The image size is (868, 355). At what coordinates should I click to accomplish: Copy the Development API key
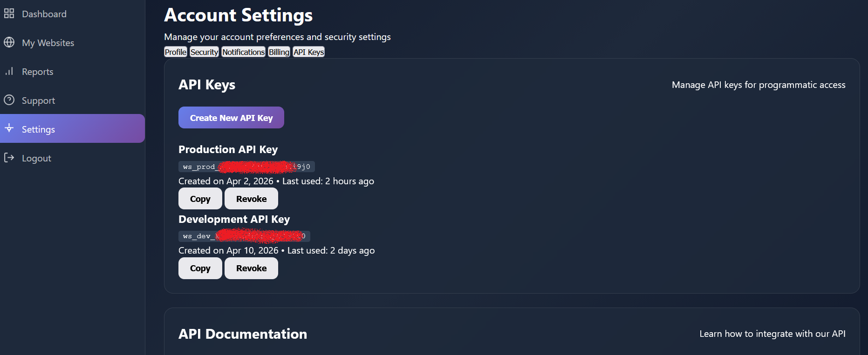pos(200,268)
